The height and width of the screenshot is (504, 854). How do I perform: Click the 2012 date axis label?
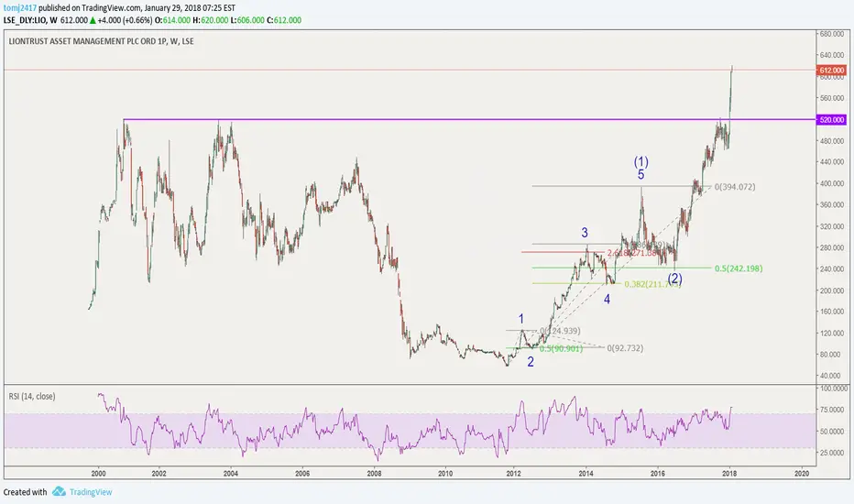tap(513, 474)
